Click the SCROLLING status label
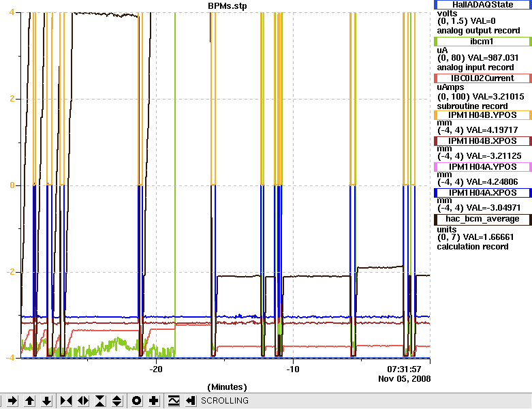Viewport: 532px width, 409px height. pos(225,401)
